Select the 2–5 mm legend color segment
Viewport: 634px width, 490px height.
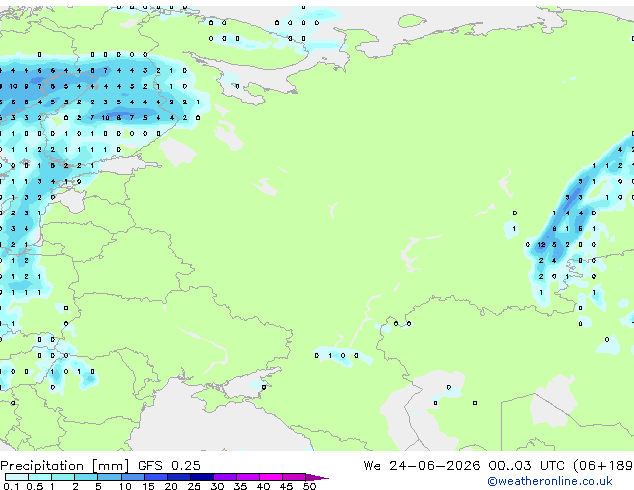(86, 477)
